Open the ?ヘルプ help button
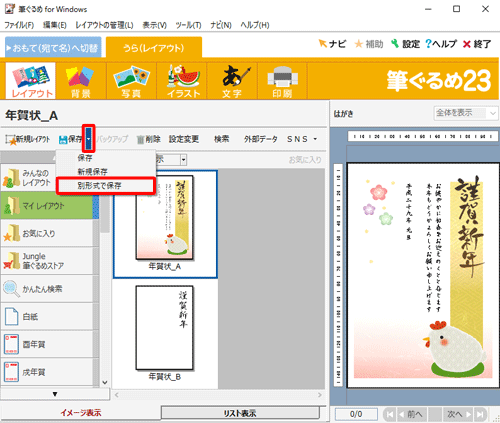500x423 pixels. click(x=441, y=44)
